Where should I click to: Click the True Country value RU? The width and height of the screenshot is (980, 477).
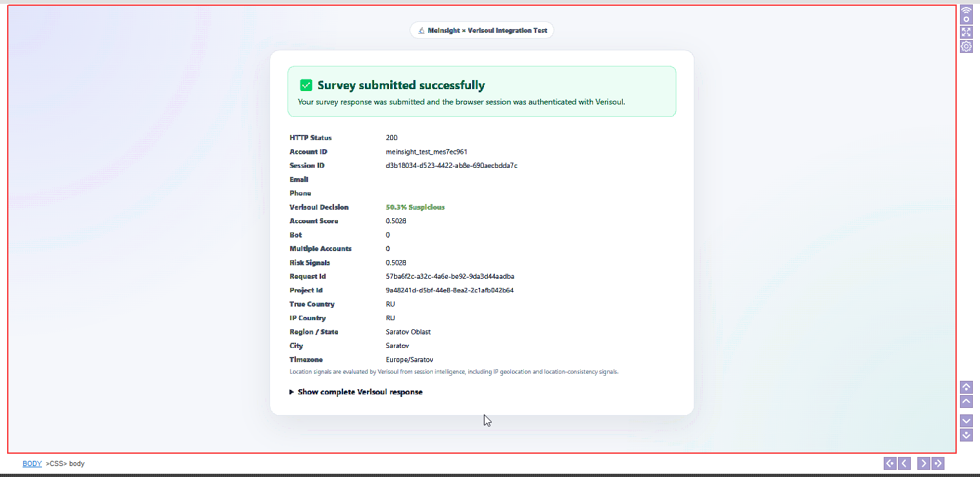tap(390, 304)
